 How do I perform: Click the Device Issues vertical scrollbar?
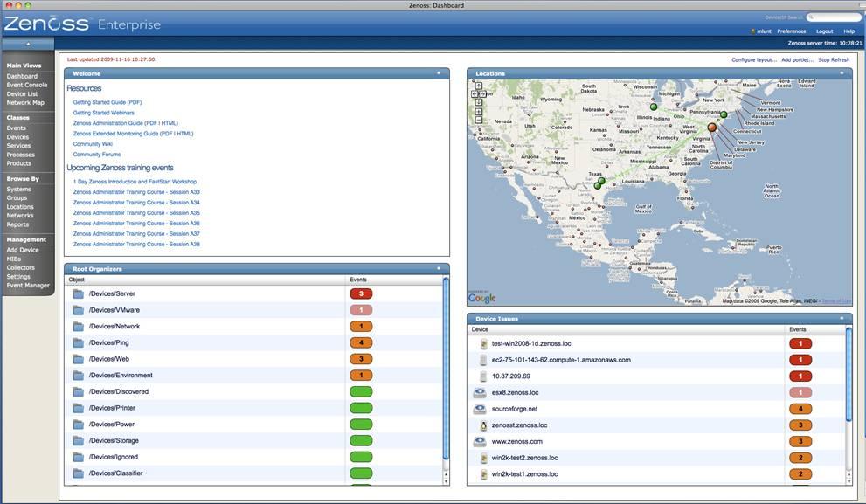(849, 373)
